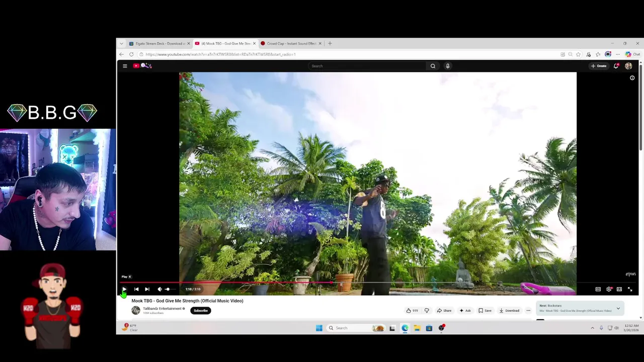This screenshot has width=644, height=362.
Task: Open YouTube notifications bell
Action: (616, 66)
